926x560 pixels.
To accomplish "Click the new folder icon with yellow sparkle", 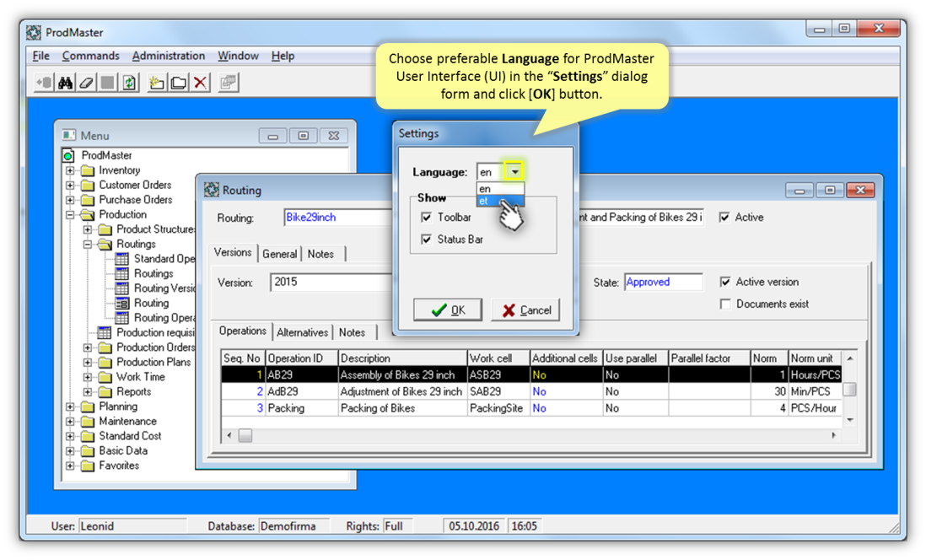I will [157, 83].
